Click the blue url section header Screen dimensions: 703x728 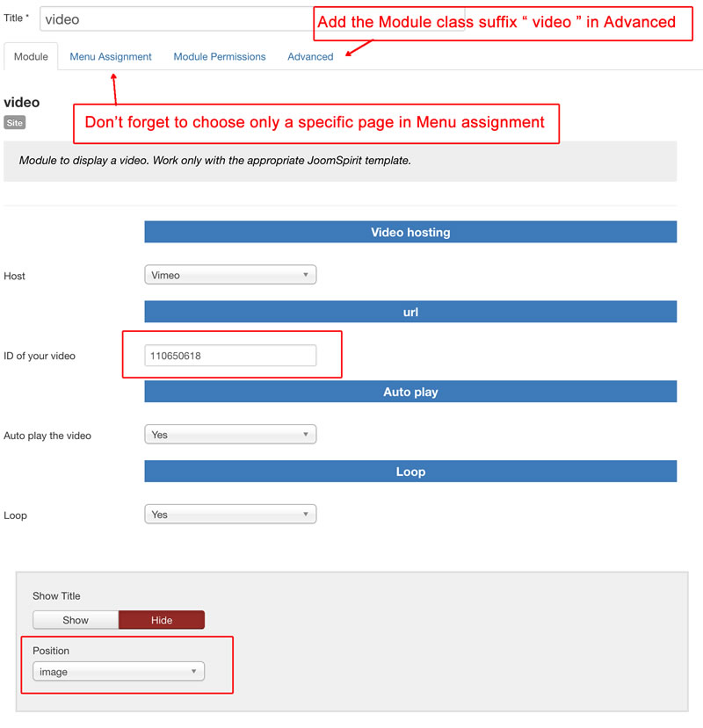410,312
